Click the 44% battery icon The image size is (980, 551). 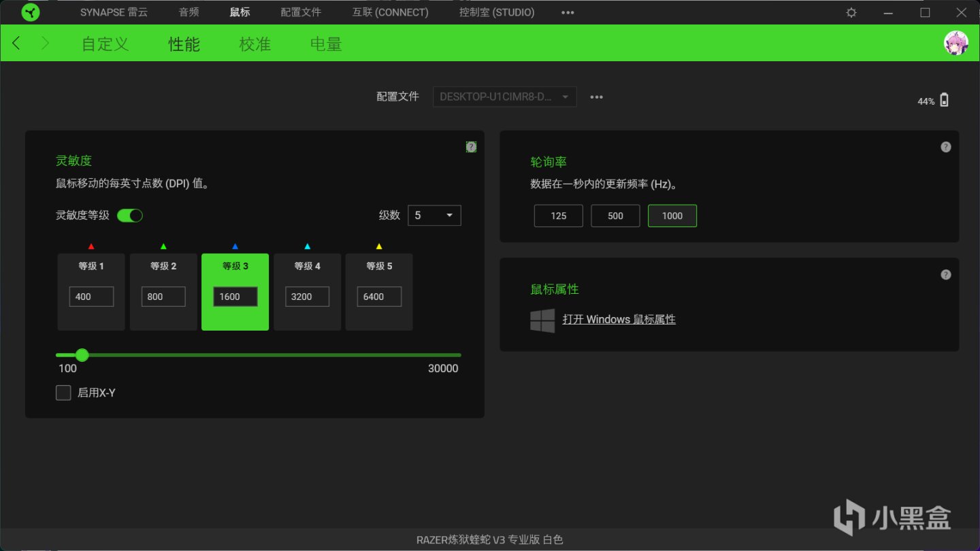944,101
